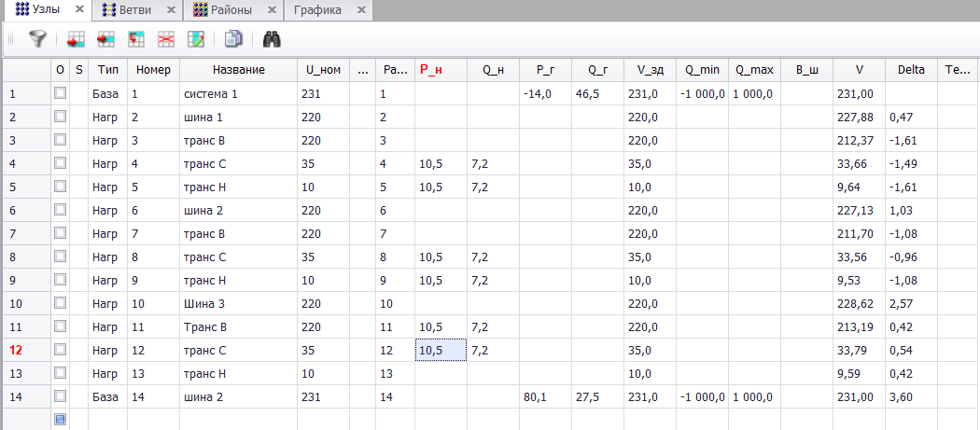Click the copy documents icon
The width and height of the screenshot is (980, 430).
point(233,39)
